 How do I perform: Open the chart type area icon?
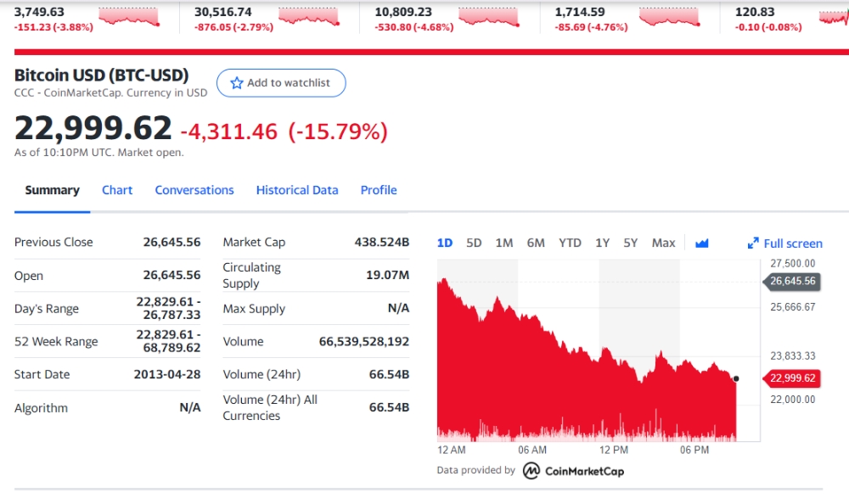[x=702, y=243]
